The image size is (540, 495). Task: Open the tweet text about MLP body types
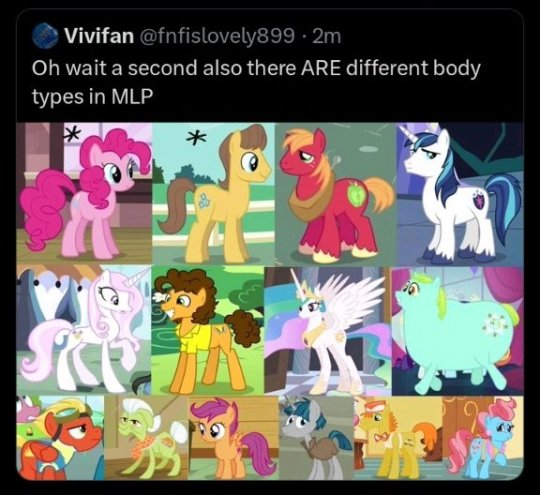256,82
